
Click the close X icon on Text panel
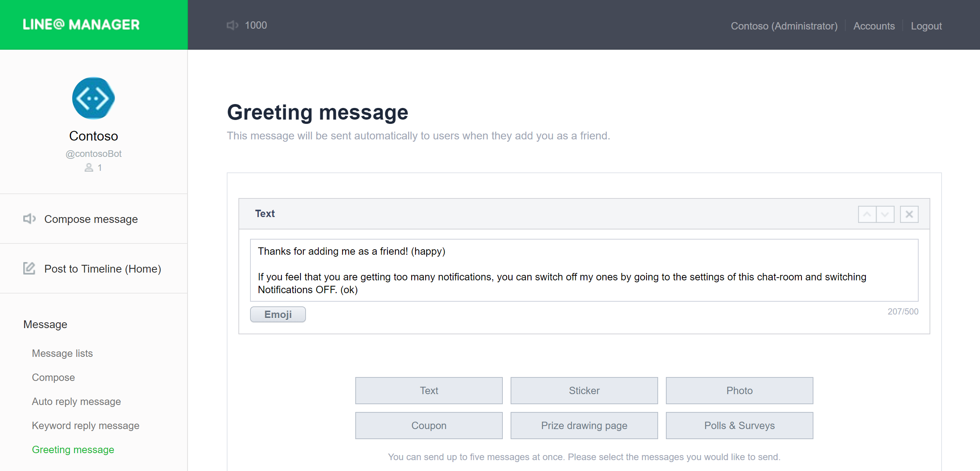pos(910,214)
